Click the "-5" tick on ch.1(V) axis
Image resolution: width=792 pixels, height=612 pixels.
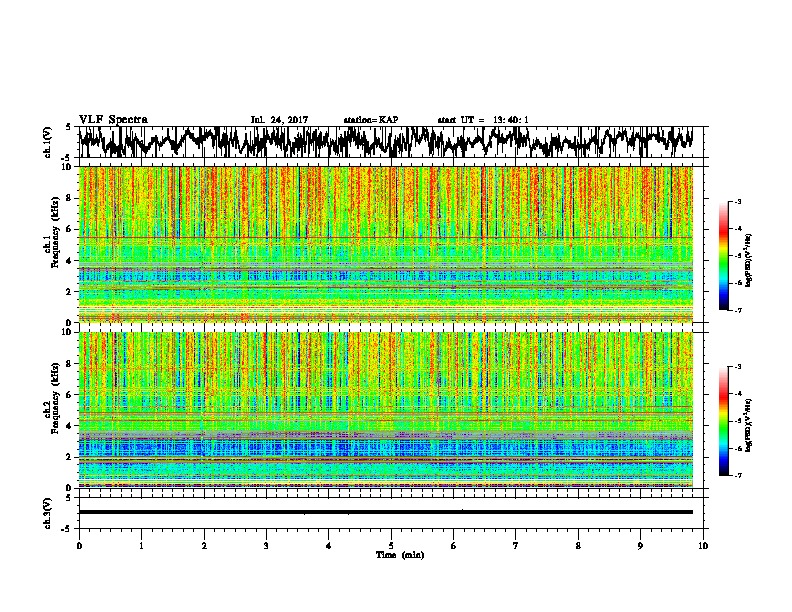pos(68,157)
